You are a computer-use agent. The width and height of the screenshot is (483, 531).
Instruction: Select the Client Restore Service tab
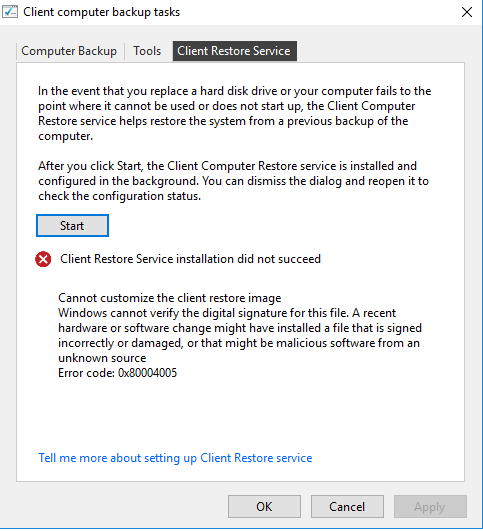point(234,51)
